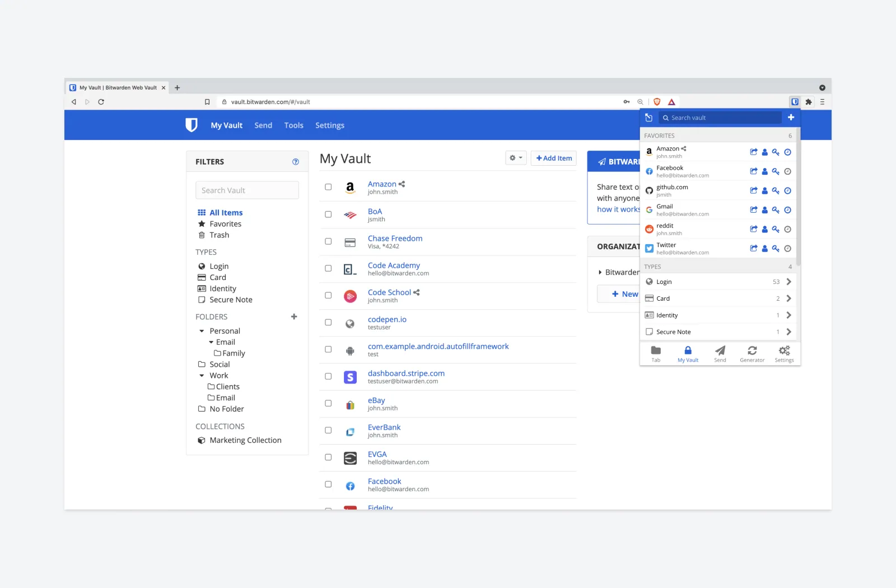896x588 pixels.
Task: Collapse the Email subfolder arrow under Personal
Action: (x=211, y=342)
